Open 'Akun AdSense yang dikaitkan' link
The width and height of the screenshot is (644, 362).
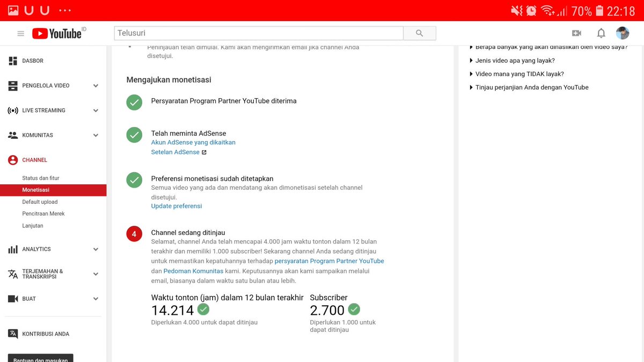click(193, 143)
